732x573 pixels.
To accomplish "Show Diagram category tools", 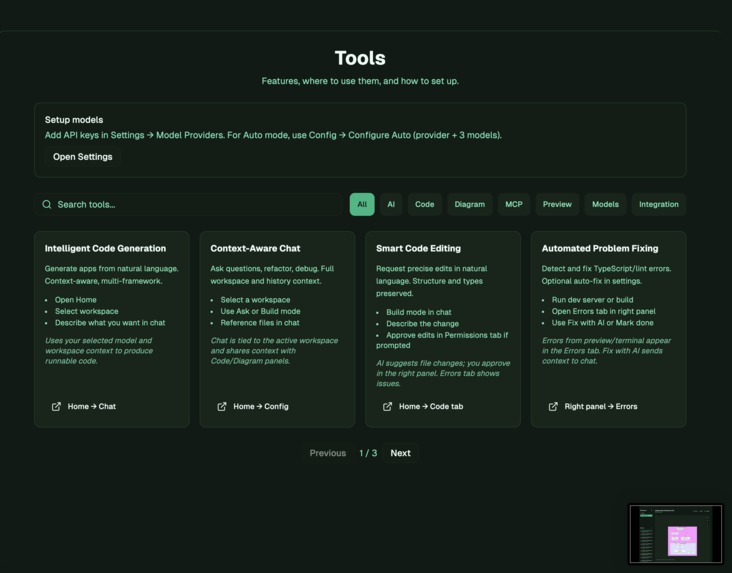I will (470, 205).
